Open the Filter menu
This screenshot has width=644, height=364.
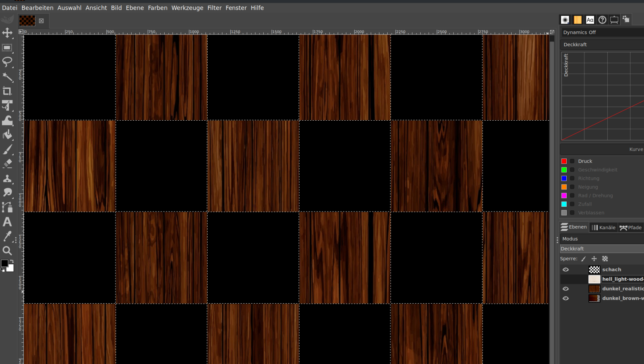215,8
